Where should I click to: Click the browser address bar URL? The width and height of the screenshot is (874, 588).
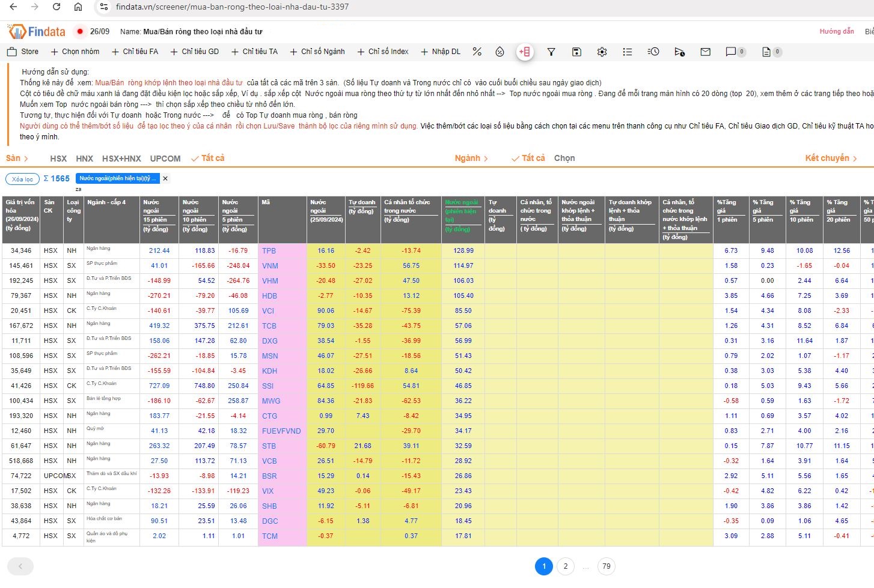[x=232, y=7]
